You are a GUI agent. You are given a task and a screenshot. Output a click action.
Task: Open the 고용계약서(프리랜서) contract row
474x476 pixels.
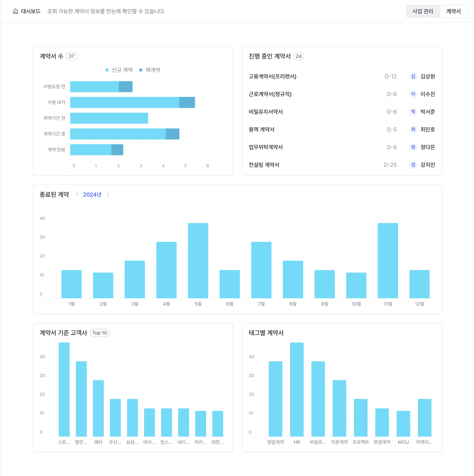pyautogui.click(x=272, y=76)
